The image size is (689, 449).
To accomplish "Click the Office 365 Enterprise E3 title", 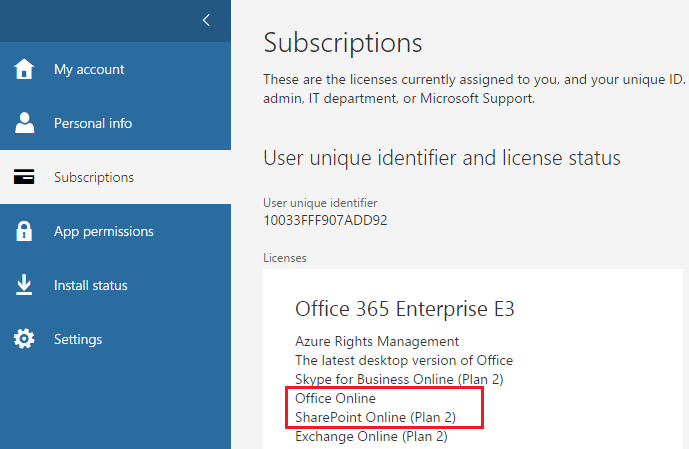I will (x=405, y=309).
